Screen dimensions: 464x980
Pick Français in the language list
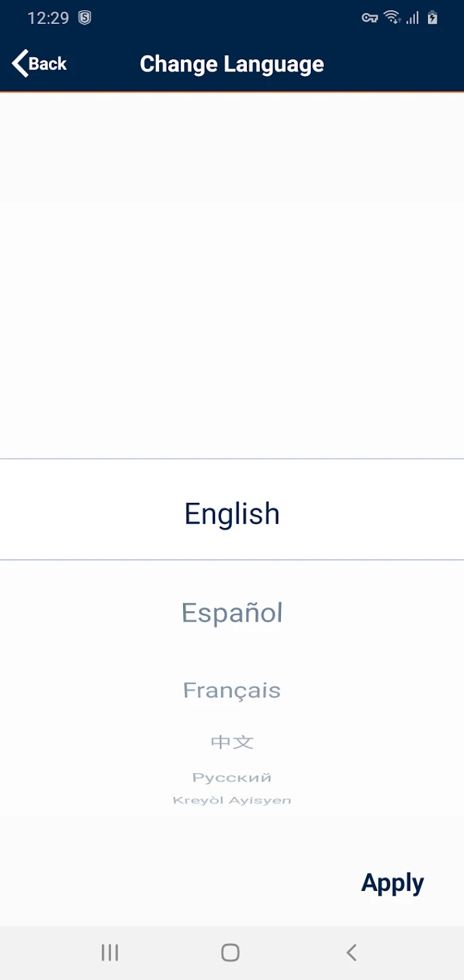pyautogui.click(x=232, y=690)
